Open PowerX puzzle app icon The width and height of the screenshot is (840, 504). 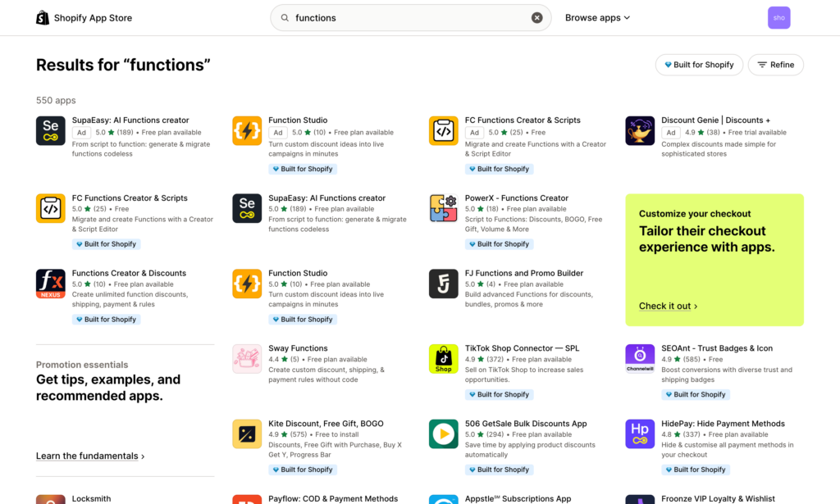pyautogui.click(x=444, y=208)
